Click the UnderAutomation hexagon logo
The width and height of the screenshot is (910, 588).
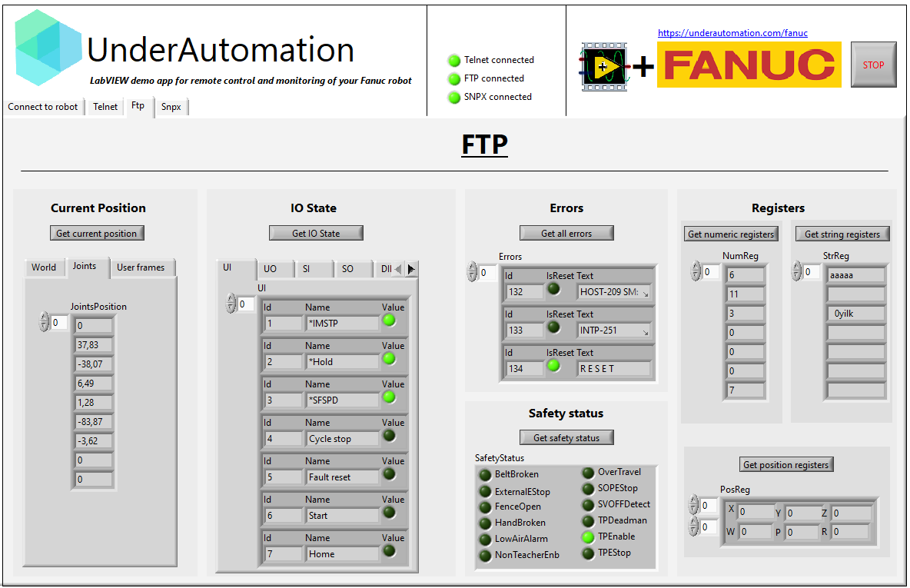point(48,48)
